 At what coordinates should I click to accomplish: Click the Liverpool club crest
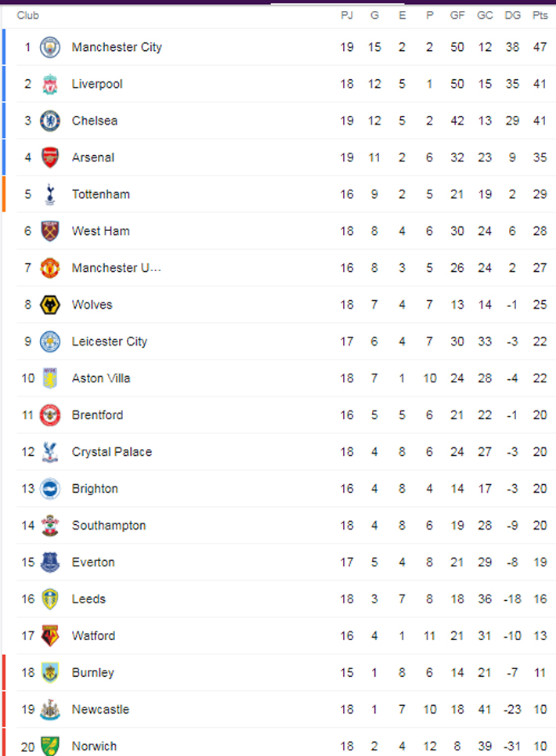(50, 84)
